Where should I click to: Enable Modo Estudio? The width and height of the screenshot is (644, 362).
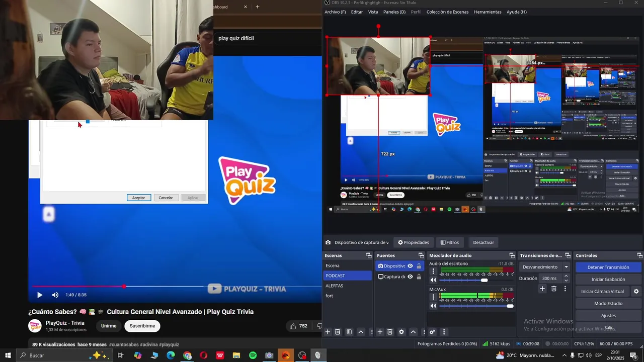608,303
